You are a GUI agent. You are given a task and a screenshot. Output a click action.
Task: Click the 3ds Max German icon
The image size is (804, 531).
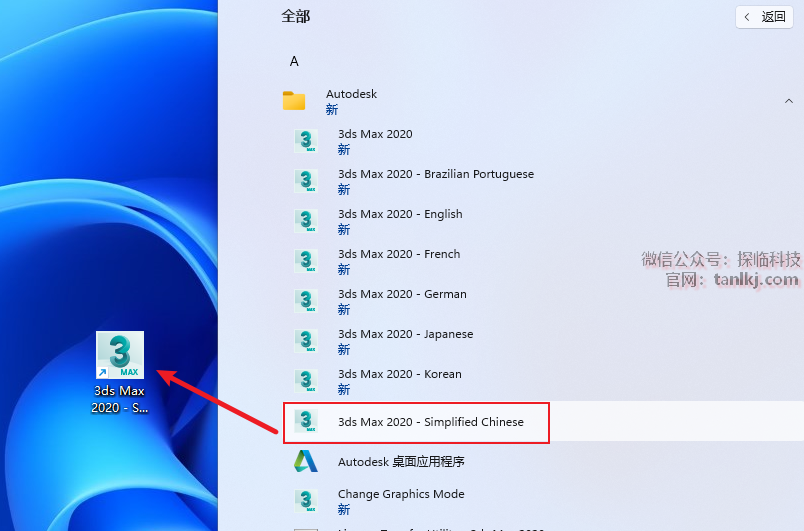pyautogui.click(x=306, y=301)
